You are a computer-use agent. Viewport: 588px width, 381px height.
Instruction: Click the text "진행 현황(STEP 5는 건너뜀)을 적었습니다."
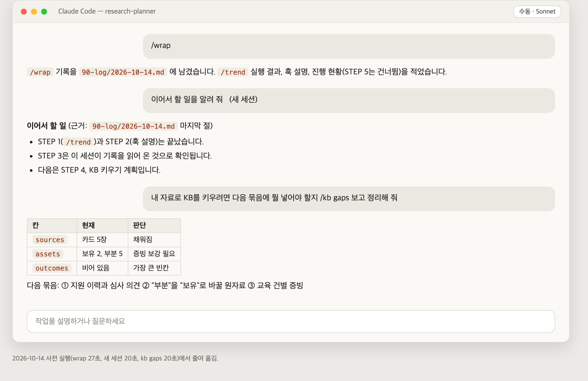pos(379,72)
